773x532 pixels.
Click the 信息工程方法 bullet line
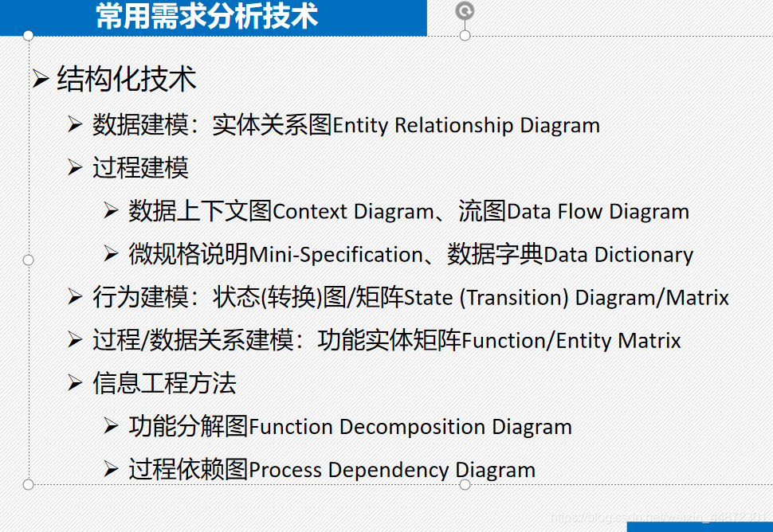pos(164,383)
